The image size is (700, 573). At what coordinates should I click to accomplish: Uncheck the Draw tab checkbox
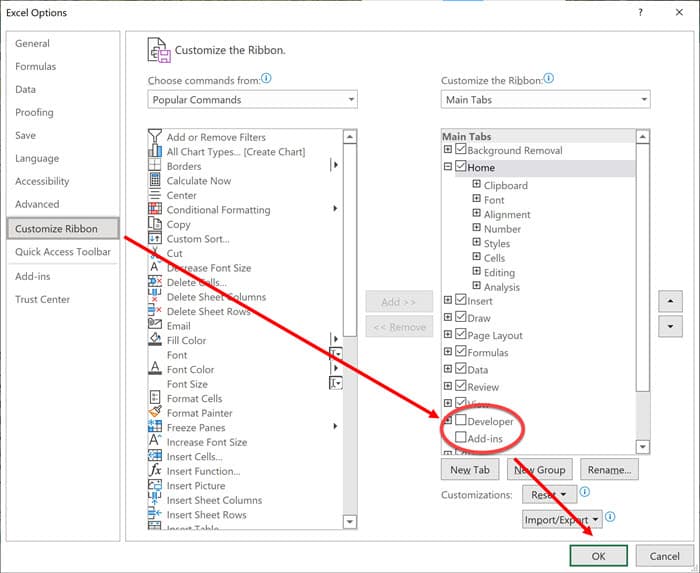pos(461,317)
